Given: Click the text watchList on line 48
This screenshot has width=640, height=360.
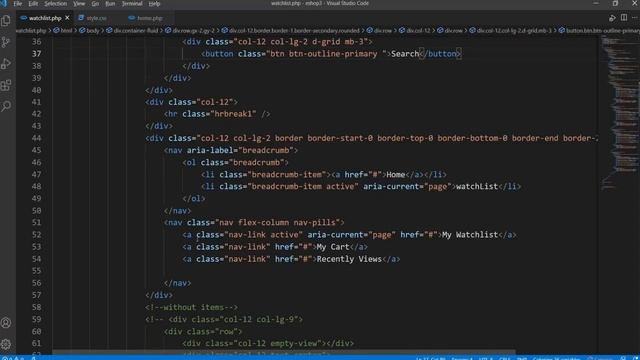Looking at the screenshot, I should click(x=477, y=187).
